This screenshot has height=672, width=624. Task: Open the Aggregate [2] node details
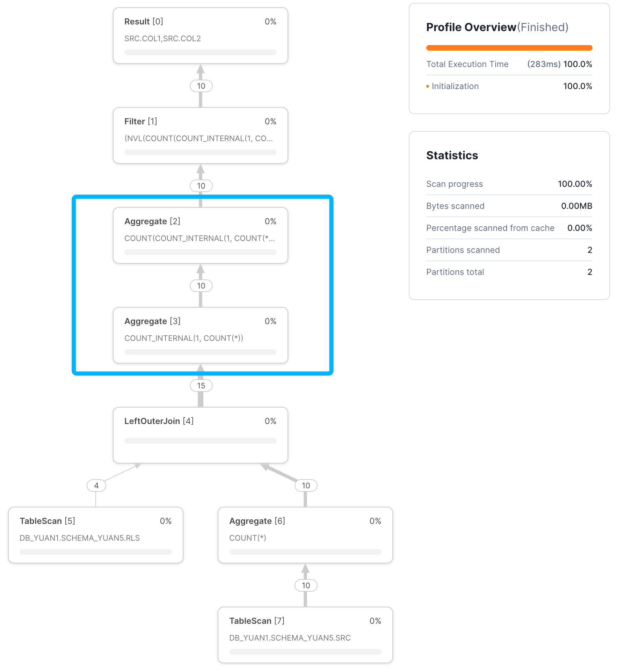tap(200, 235)
